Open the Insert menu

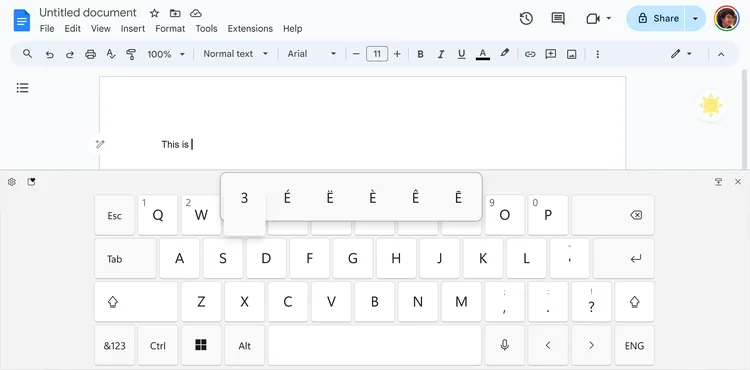(x=132, y=29)
